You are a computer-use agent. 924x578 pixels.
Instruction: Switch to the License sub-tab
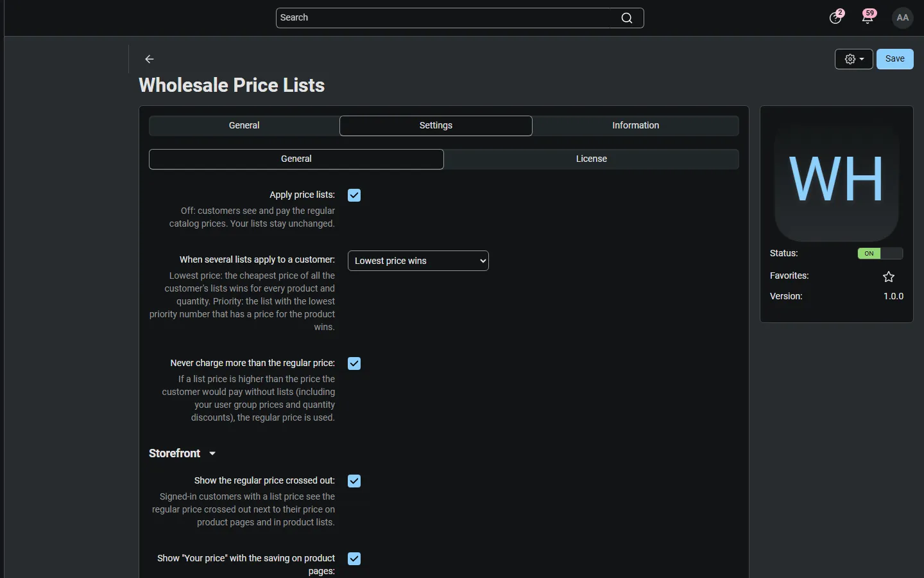tap(592, 159)
